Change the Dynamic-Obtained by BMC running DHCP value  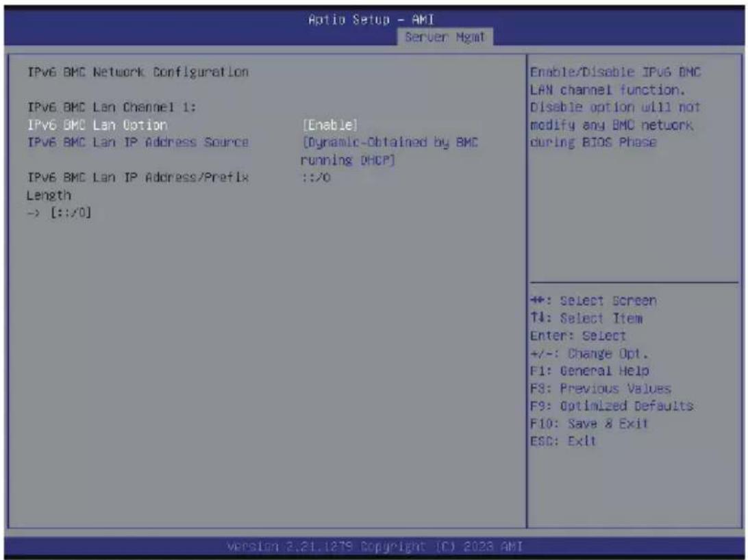point(389,151)
